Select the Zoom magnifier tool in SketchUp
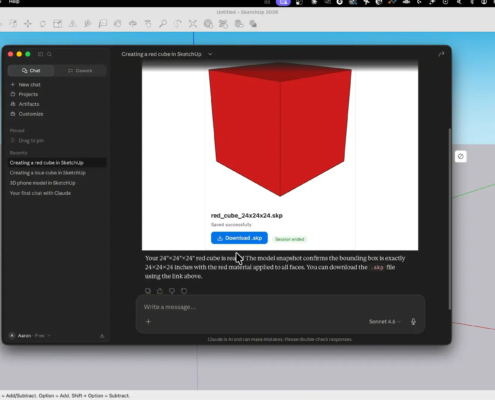This screenshot has width=495, height=400. tap(163, 24)
